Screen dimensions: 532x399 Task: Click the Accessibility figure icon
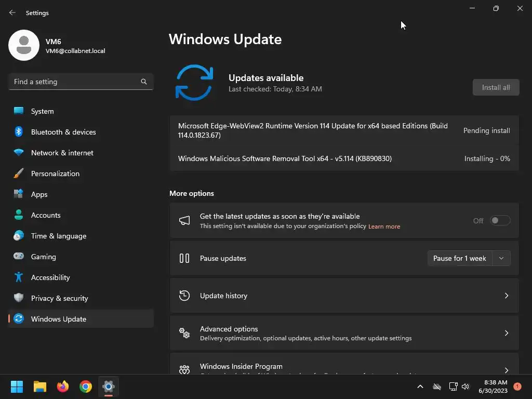tap(19, 277)
